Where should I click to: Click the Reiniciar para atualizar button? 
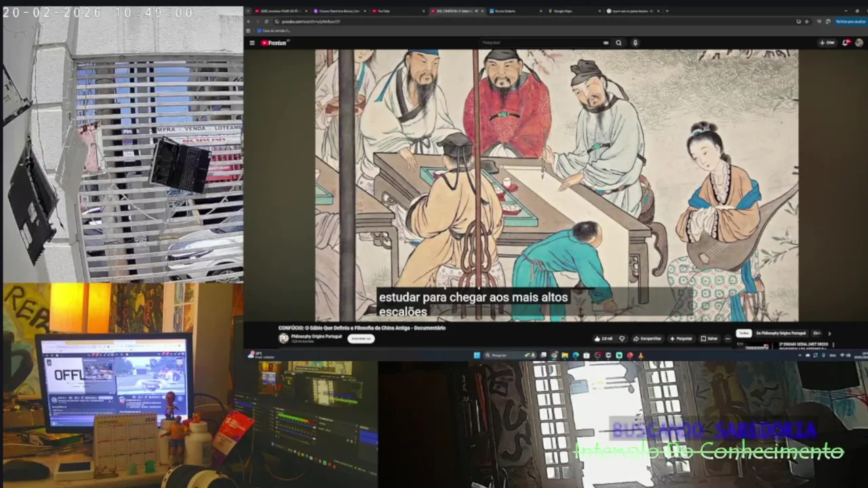pos(850,22)
